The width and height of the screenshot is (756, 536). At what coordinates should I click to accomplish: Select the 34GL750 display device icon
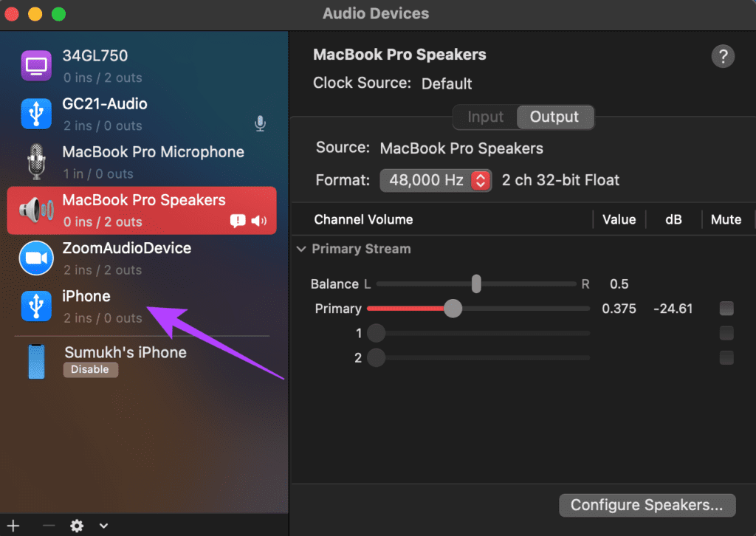(36, 66)
